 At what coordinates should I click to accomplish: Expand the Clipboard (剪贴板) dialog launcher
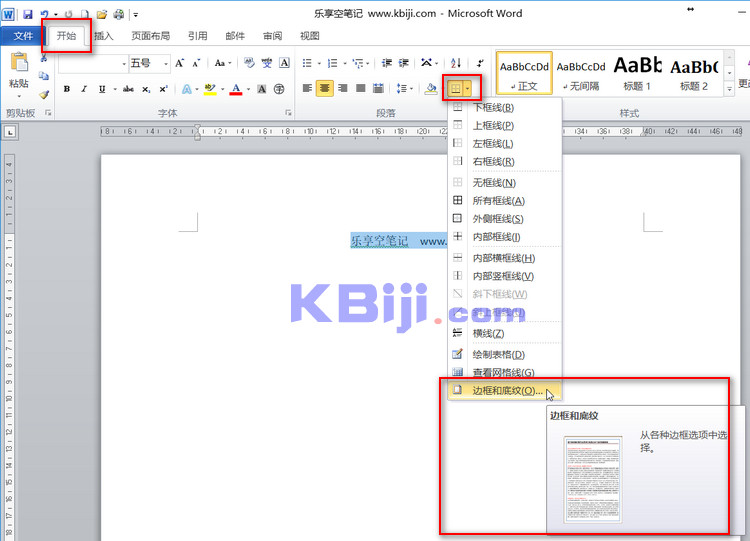[48, 113]
